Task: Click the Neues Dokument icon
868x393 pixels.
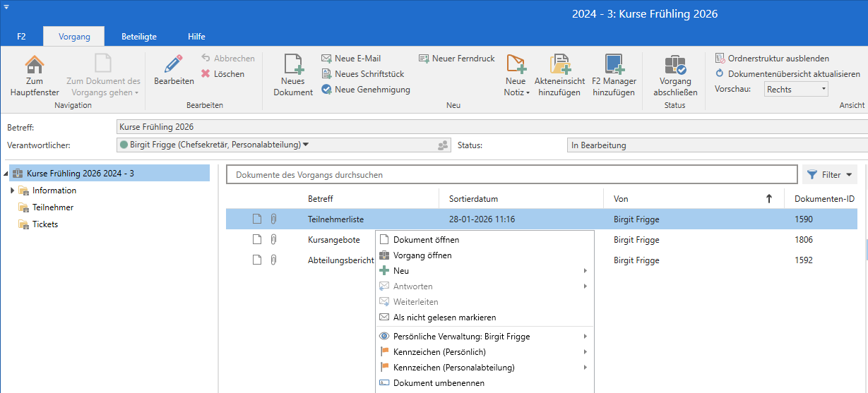Action: tap(293, 65)
